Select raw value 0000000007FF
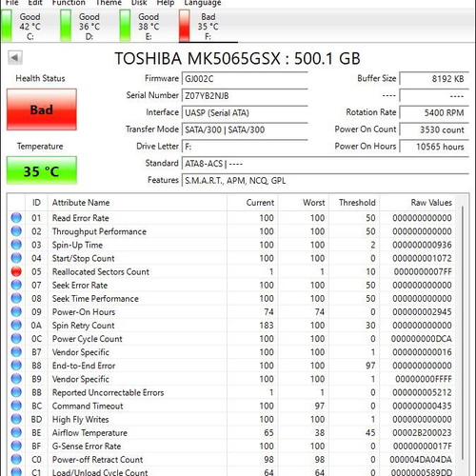476x476 pixels. click(423, 272)
